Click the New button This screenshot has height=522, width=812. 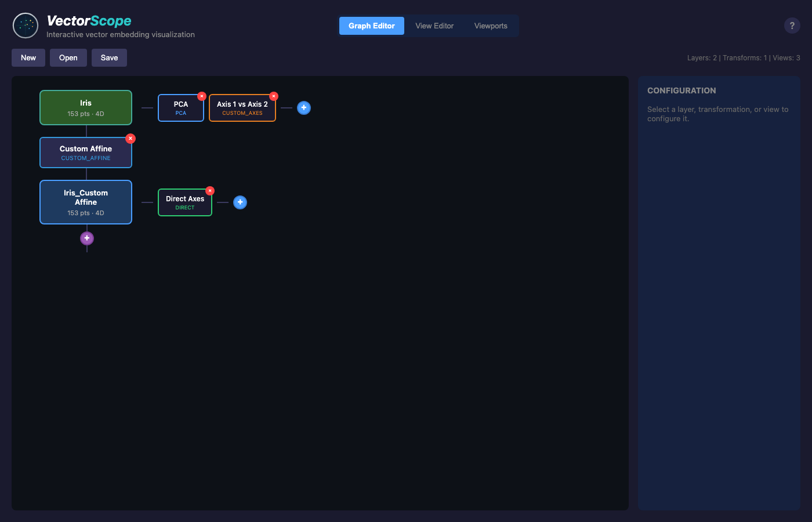[28, 58]
